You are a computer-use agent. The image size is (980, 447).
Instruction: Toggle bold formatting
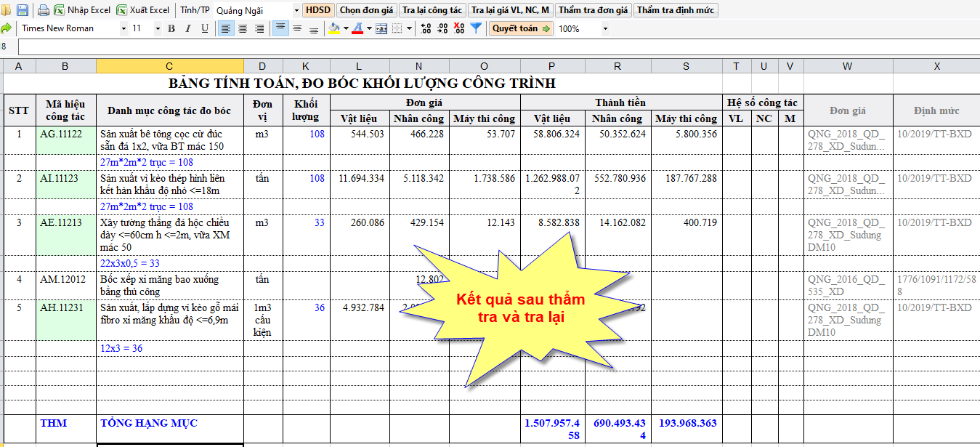pos(170,28)
